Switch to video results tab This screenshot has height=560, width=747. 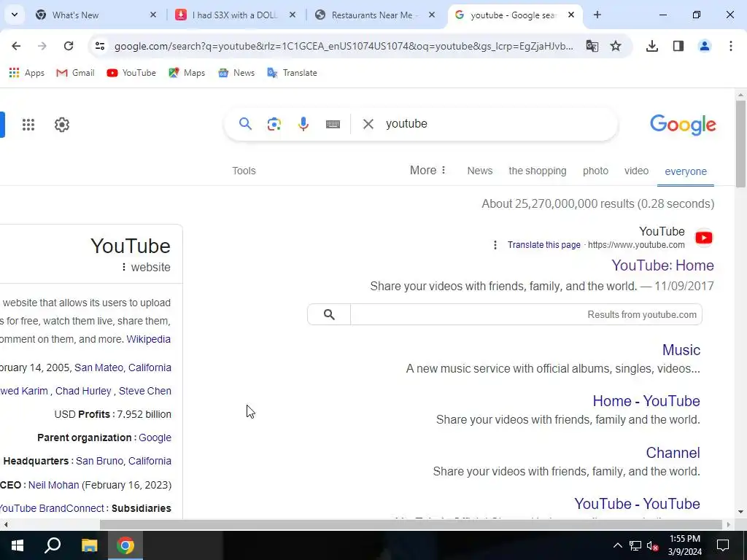[x=636, y=171]
